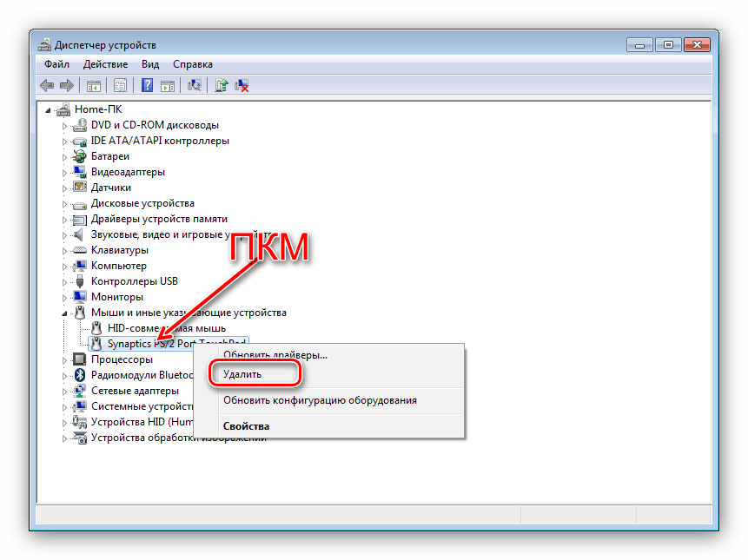Viewport: 748px width, 560px height.
Task: Click Scan for hardware changes icon
Action: pyautogui.click(x=194, y=86)
